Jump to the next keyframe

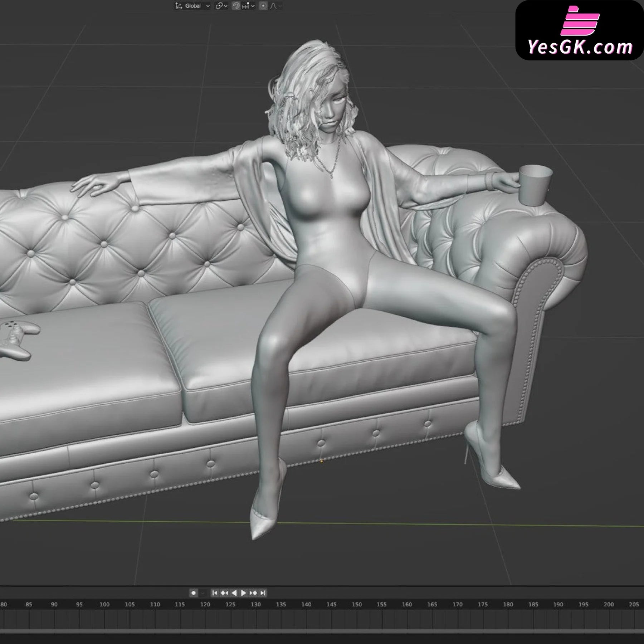(253, 593)
